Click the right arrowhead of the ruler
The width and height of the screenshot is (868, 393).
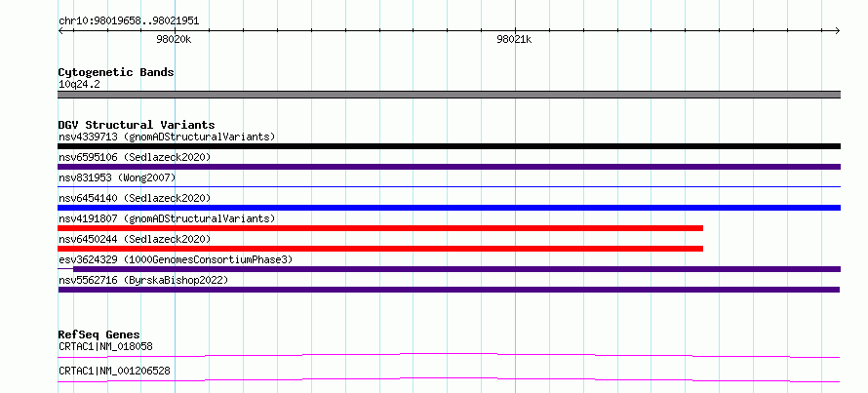click(838, 30)
